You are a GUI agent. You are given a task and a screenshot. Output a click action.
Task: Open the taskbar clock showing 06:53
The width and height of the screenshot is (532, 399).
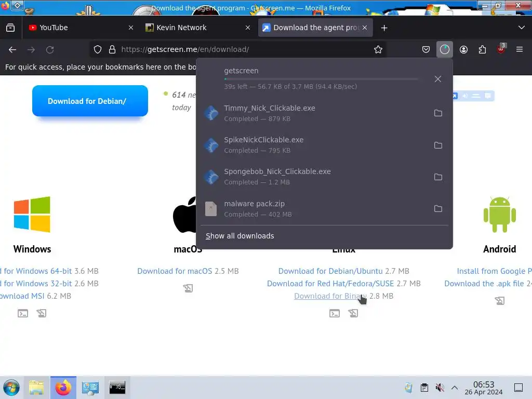[x=484, y=388]
